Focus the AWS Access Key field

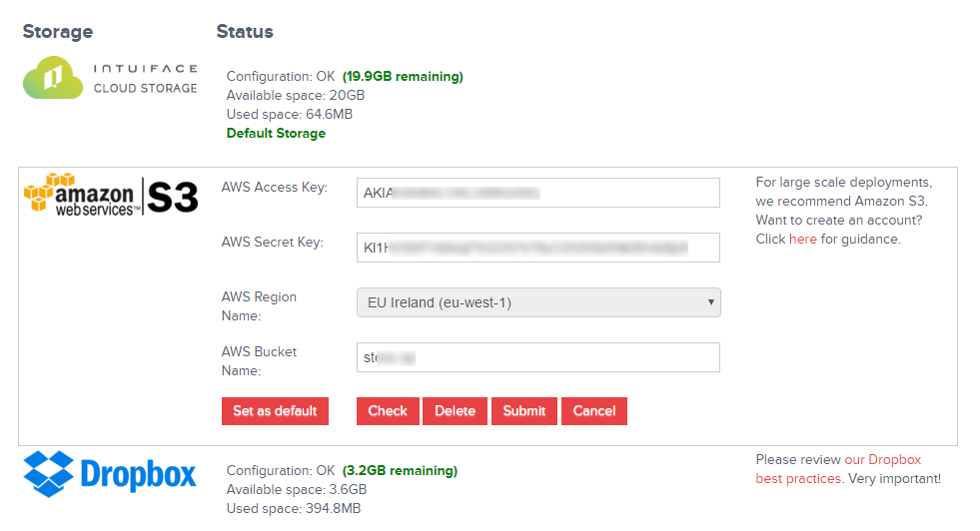click(x=538, y=193)
